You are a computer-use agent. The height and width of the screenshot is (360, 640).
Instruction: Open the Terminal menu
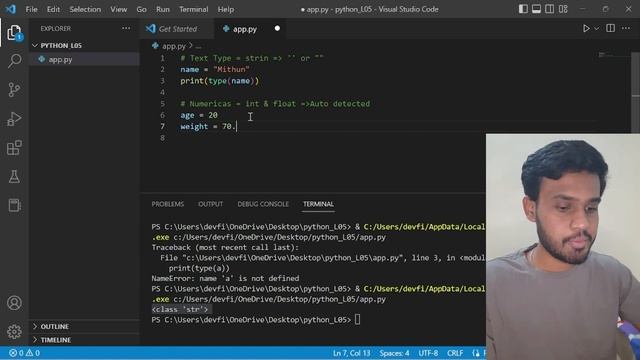pyautogui.click(x=193, y=9)
